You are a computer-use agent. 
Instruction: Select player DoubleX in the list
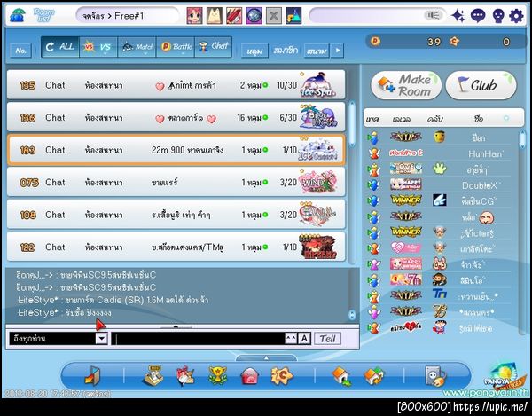click(x=439, y=185)
